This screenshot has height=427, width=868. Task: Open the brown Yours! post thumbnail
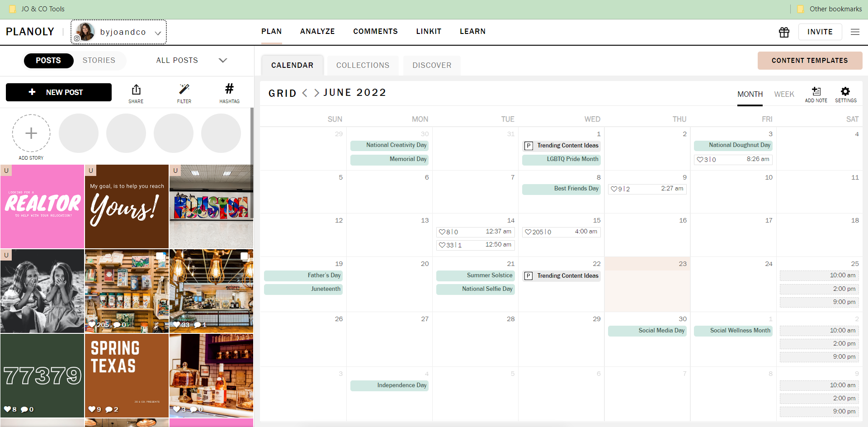click(x=127, y=206)
